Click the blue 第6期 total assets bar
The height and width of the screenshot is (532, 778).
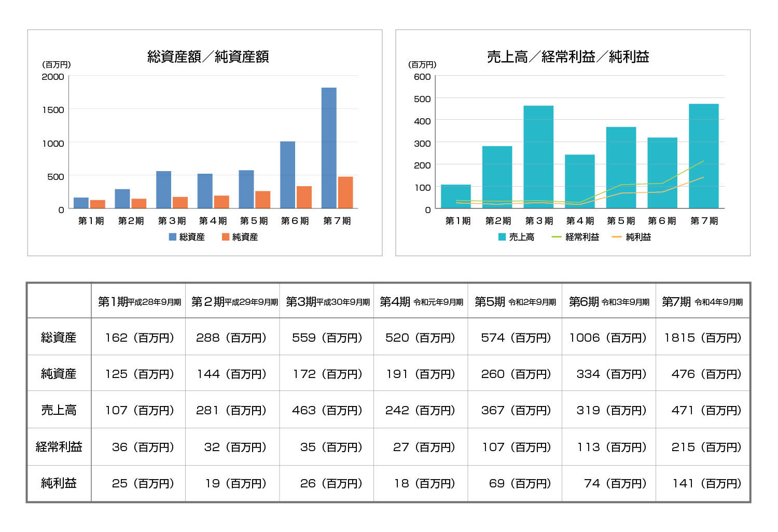coord(288,175)
